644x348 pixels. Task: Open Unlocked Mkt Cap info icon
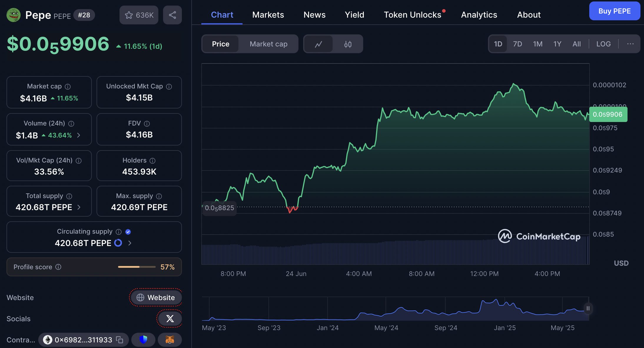[169, 86]
